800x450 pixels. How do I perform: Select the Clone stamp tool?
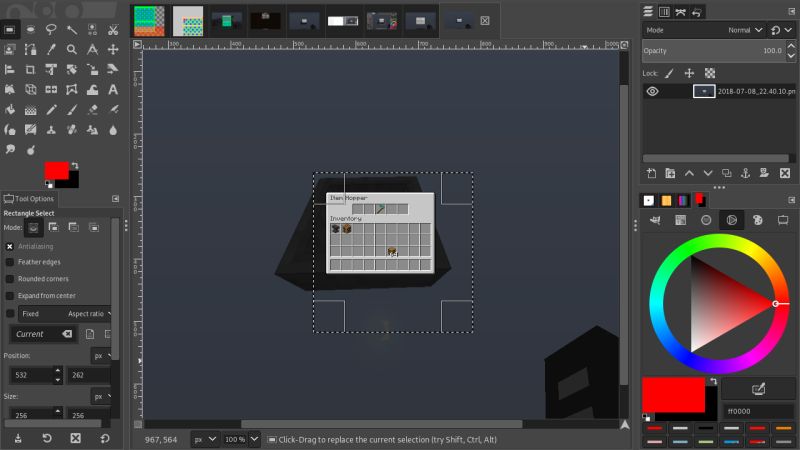tap(51, 130)
